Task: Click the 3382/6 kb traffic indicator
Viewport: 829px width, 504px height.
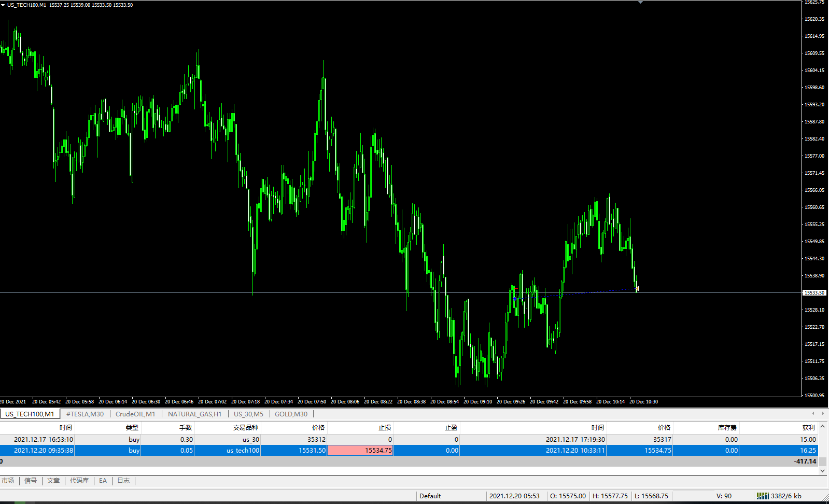Action: point(786,496)
